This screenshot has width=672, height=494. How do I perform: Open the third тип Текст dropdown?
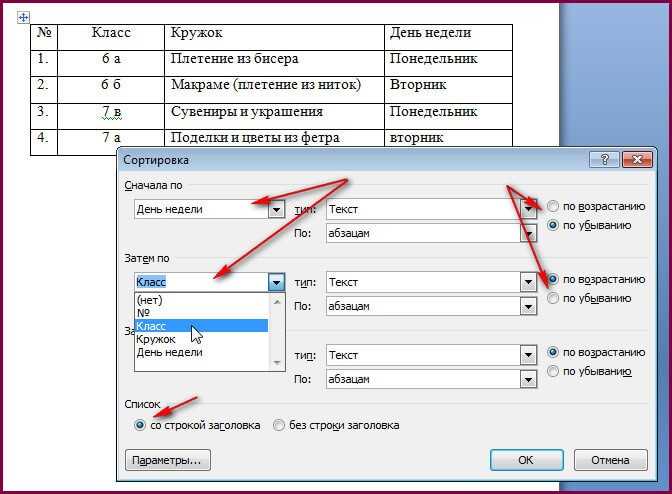[528, 355]
